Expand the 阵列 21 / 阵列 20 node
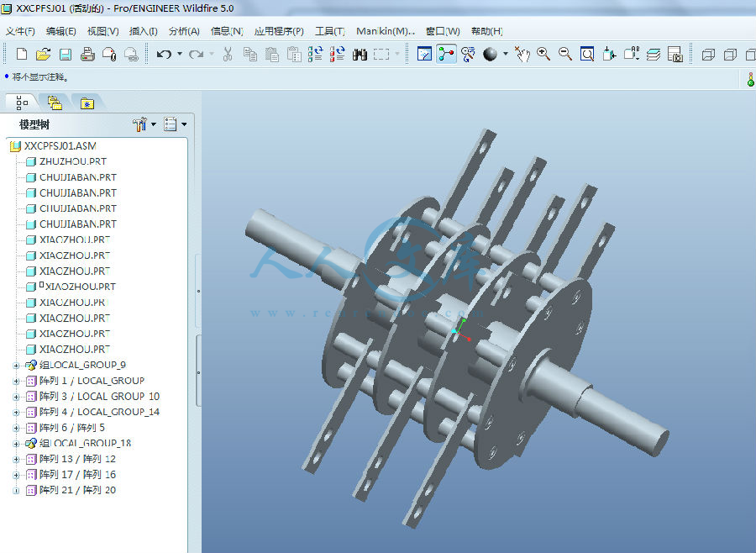The height and width of the screenshot is (553, 756). point(16,491)
